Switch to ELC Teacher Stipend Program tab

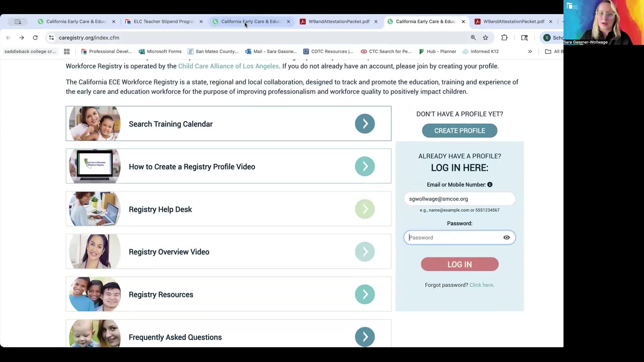tap(163, 21)
